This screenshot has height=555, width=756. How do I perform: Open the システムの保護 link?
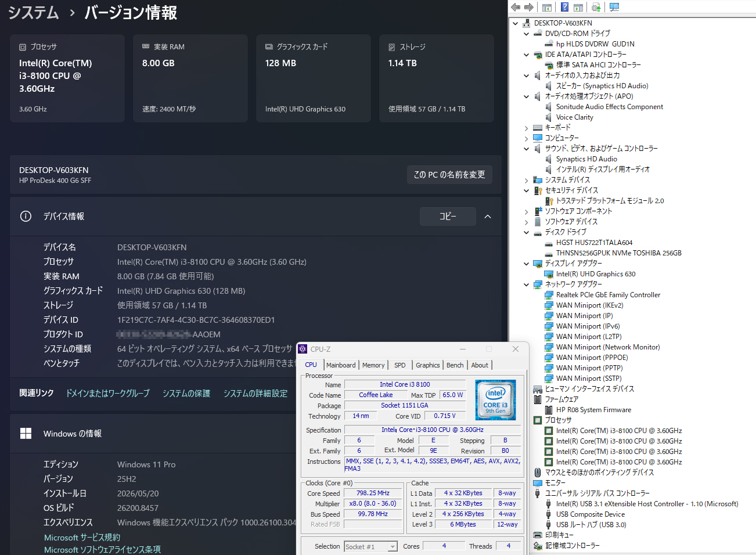(186, 393)
